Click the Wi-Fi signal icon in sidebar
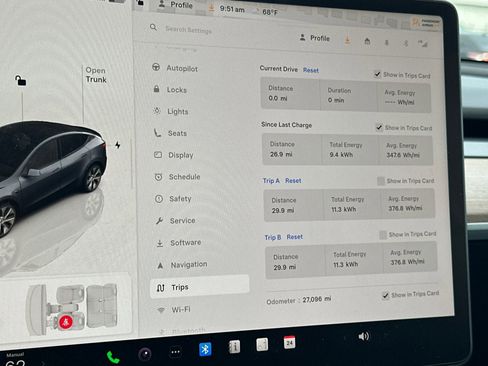Image resolution: width=488 pixels, height=366 pixels. click(x=161, y=310)
